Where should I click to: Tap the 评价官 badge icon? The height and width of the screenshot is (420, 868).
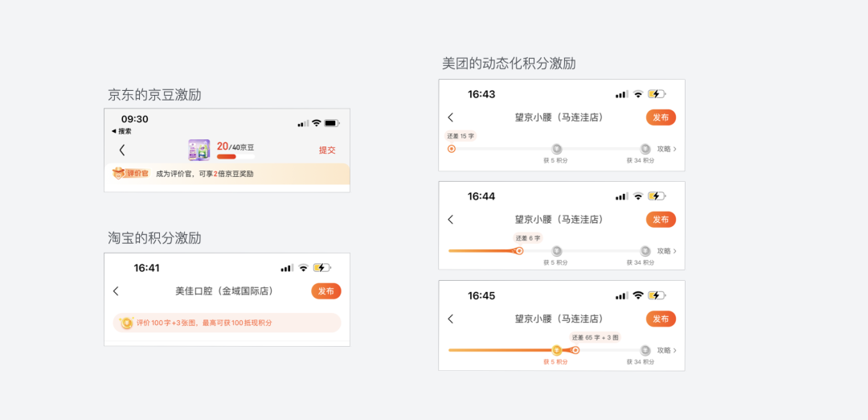point(131,174)
